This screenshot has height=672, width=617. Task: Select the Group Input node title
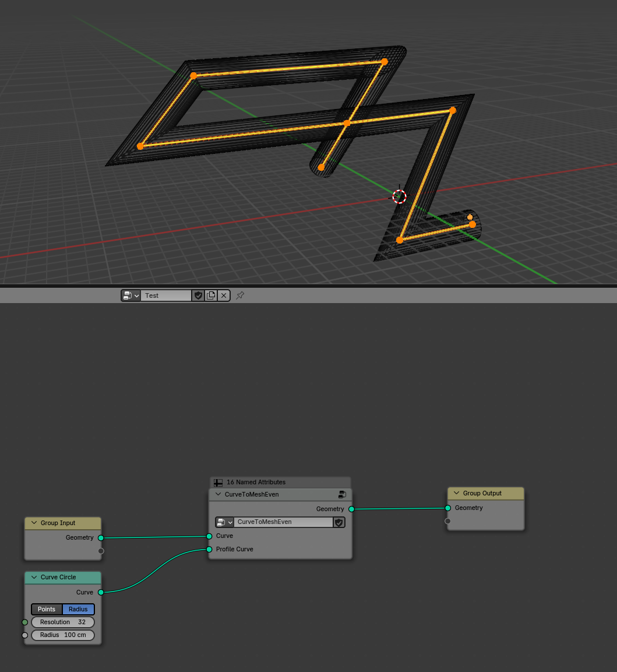58,523
